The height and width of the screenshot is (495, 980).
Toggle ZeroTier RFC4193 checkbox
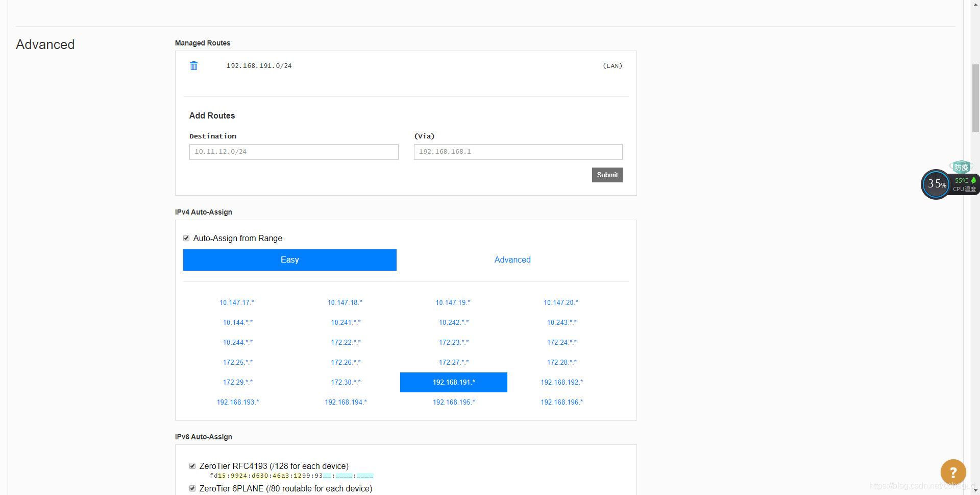coord(192,466)
